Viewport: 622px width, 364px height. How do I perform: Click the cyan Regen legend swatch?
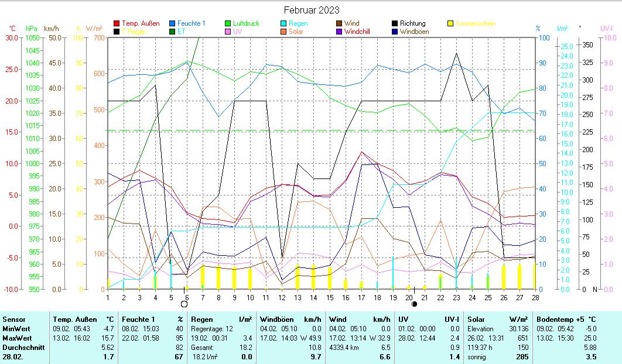pyautogui.click(x=283, y=24)
